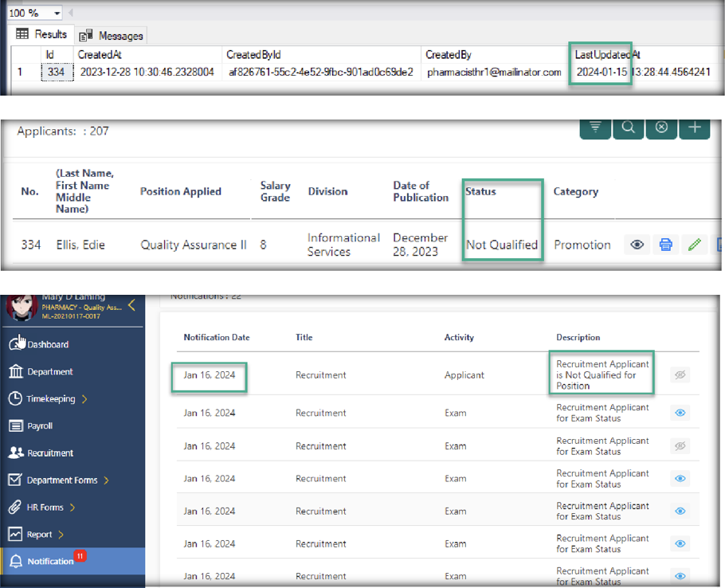The image size is (725, 588).
Task: Toggle crossed-out eye on Not Qualified notification
Action: [x=680, y=375]
